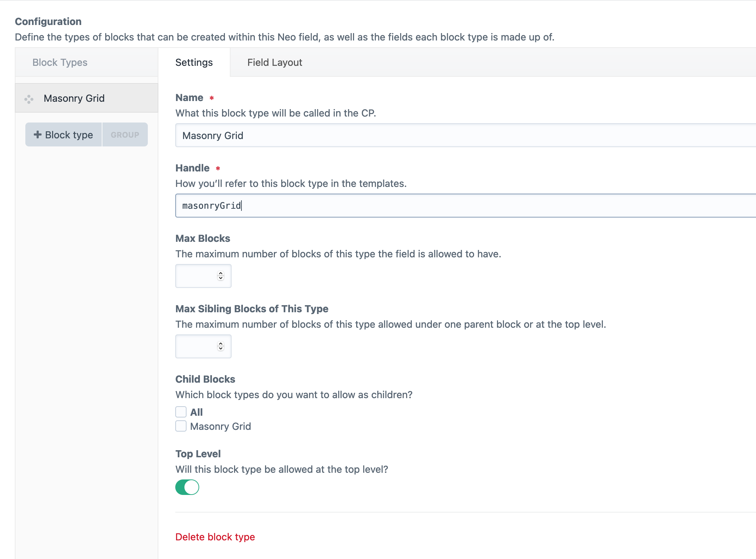The width and height of the screenshot is (756, 559).
Task: Increase Max Blocks with stepper arrow
Action: coord(221,274)
